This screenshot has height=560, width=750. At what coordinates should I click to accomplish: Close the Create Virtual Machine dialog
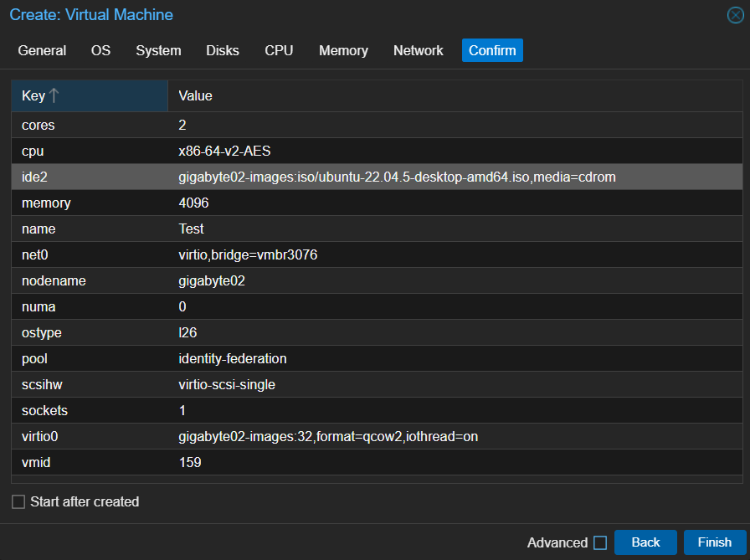tap(735, 15)
